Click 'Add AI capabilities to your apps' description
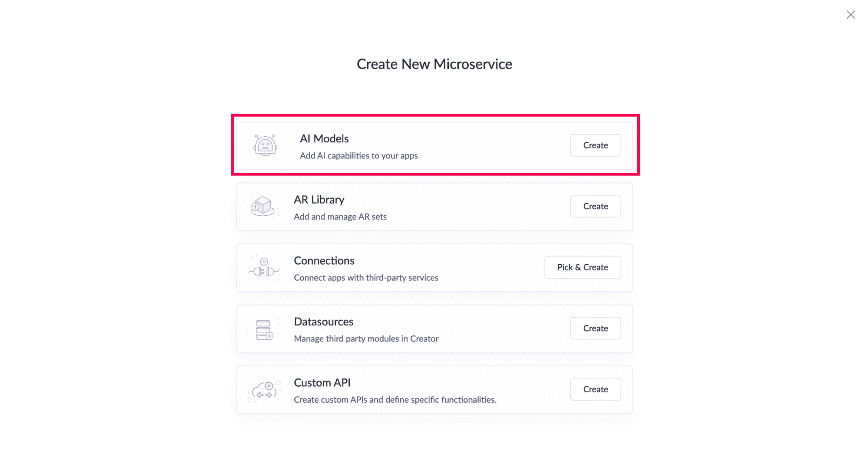This screenshot has width=868, height=460. (x=358, y=156)
